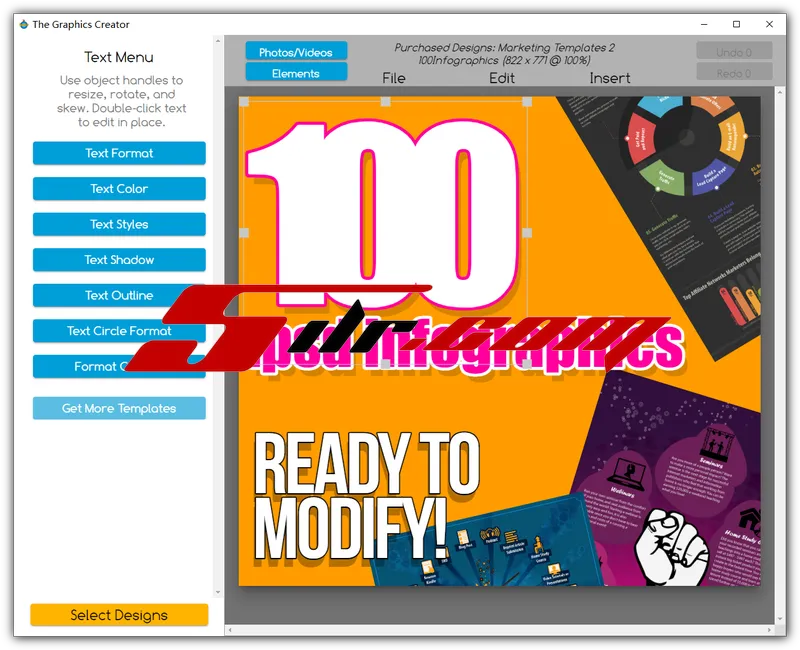Minimize The Graphics Creator window
Screen dimensions: 800x650
[x=704, y=24]
